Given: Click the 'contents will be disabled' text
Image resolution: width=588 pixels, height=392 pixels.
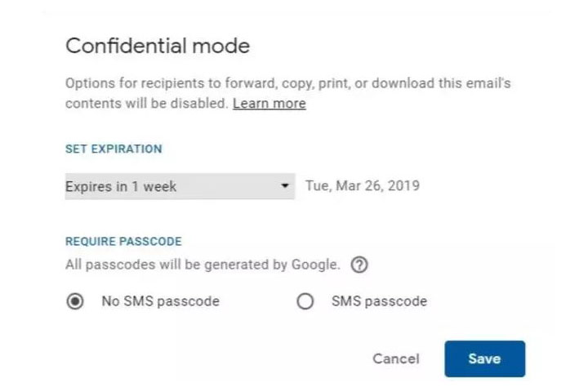Looking at the screenshot, I should pos(147,104).
